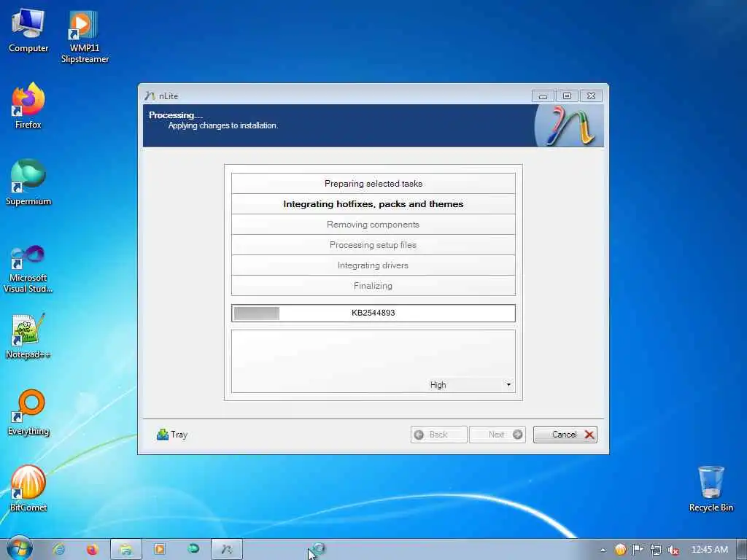Select the 'Finalizing' step
Viewport: 747px width, 560px height.
point(373,286)
